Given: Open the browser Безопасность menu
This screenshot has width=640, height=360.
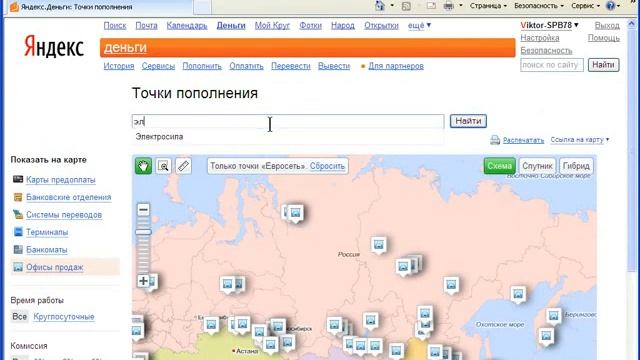Looking at the screenshot, I should coord(539,6).
